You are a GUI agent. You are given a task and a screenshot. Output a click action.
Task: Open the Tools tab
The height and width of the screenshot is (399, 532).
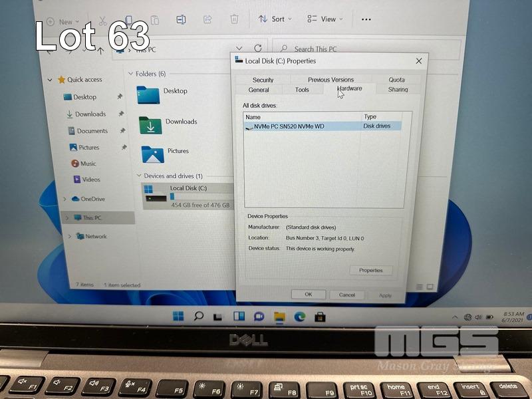tap(302, 90)
